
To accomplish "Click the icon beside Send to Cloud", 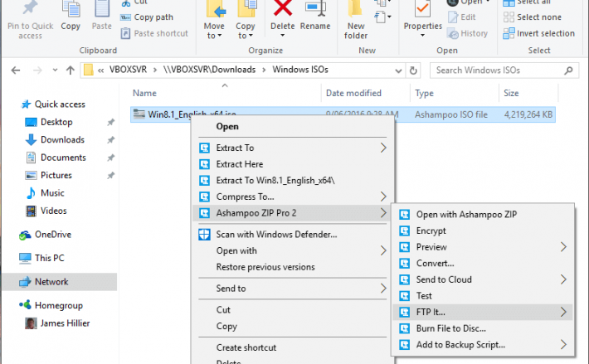I will coord(405,279).
